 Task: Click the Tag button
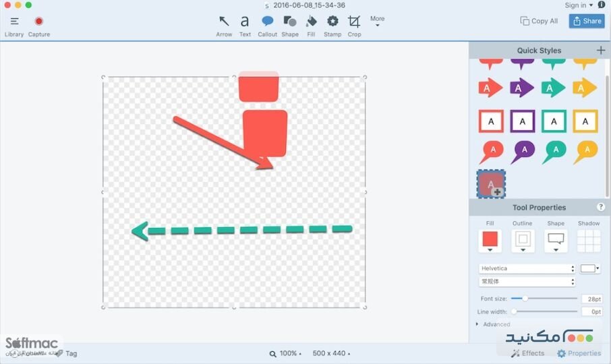67,353
